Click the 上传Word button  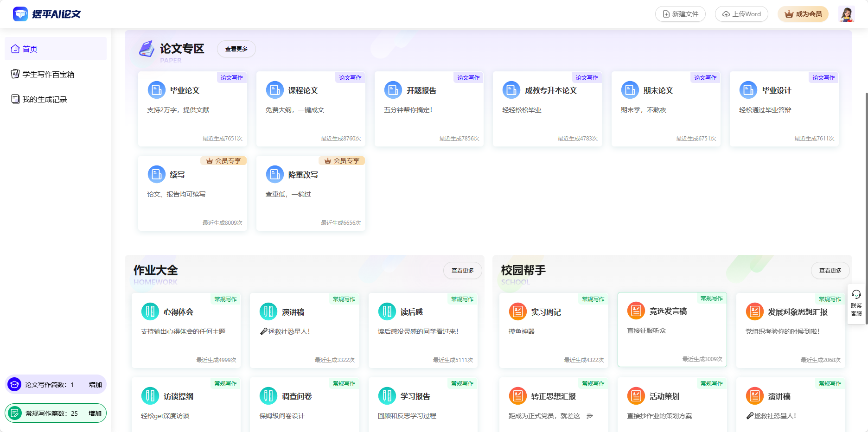741,14
